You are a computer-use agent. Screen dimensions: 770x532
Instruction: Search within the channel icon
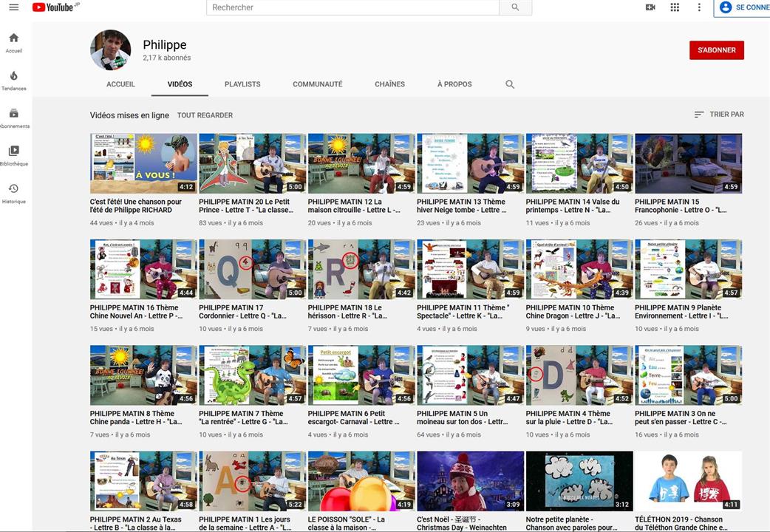pos(510,84)
